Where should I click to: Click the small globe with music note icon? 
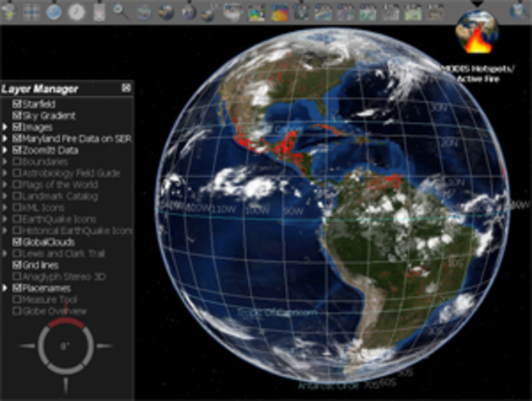[x=209, y=13]
